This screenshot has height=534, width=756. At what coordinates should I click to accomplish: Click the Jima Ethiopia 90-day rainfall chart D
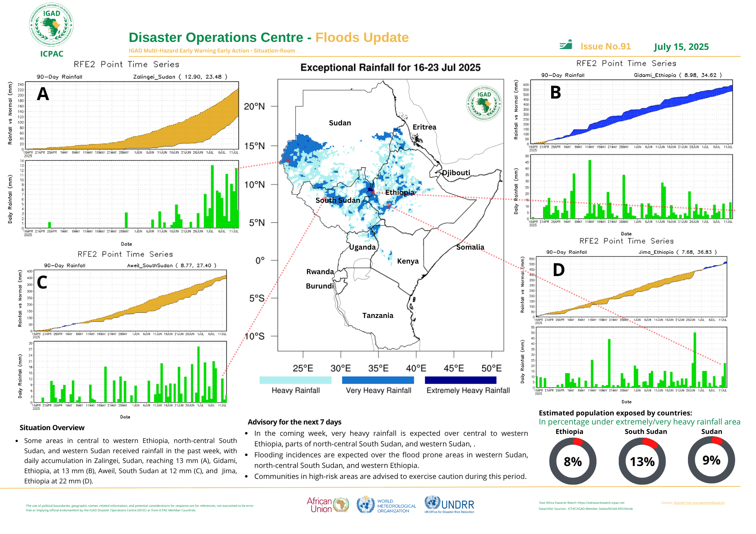click(631, 287)
